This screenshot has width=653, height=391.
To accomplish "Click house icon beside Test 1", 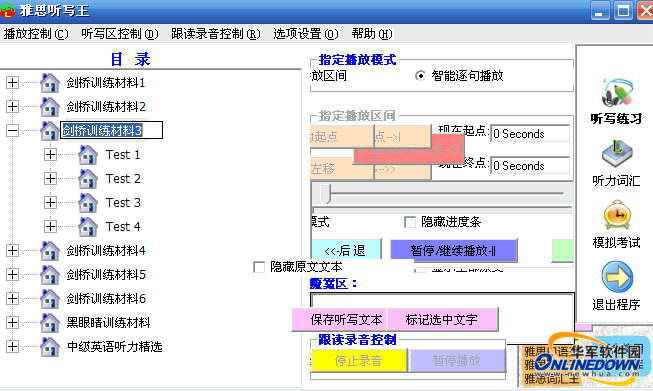I will (88, 155).
